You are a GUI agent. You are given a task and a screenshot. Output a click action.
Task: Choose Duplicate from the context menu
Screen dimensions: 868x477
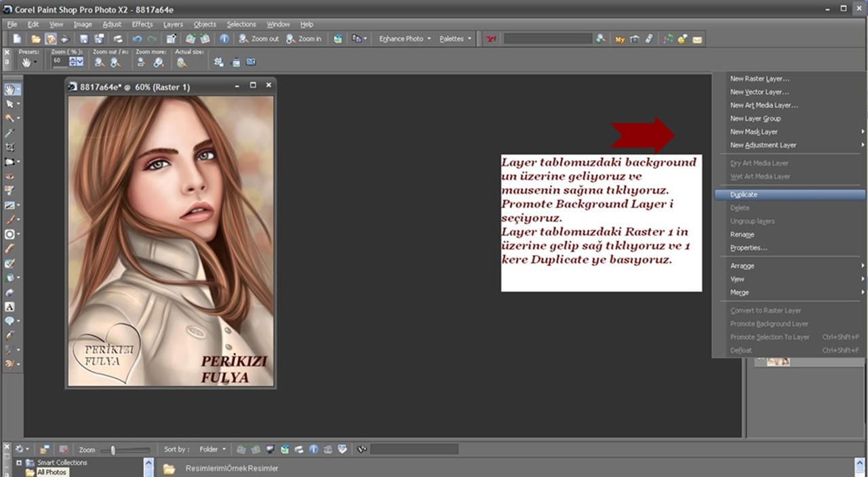(x=744, y=195)
